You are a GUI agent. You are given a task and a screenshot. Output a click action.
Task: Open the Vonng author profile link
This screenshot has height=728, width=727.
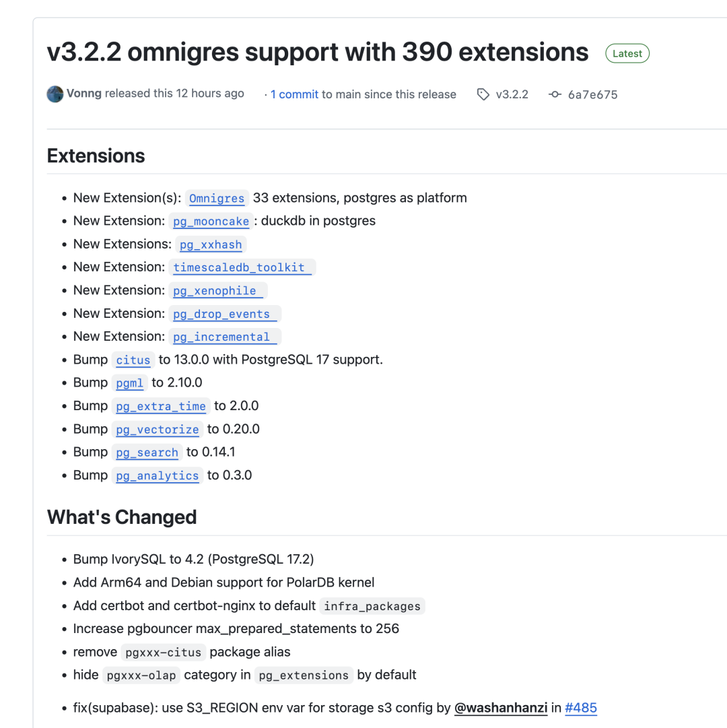tap(84, 94)
